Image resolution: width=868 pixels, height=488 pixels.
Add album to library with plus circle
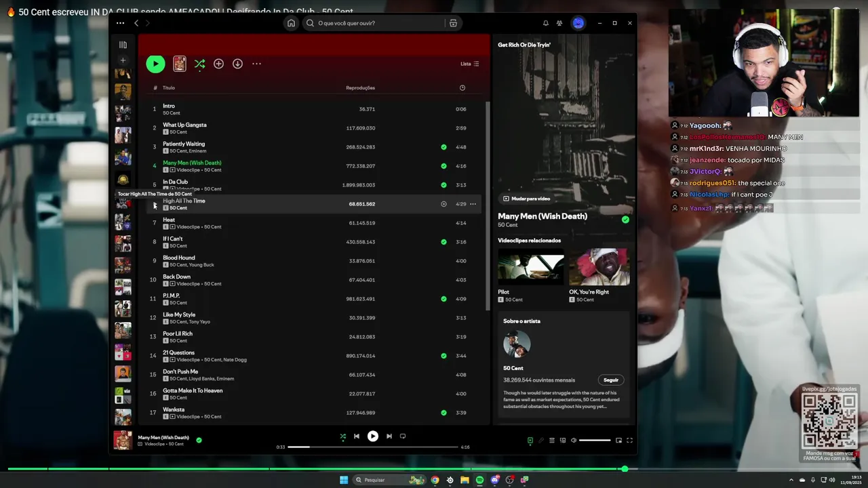218,64
